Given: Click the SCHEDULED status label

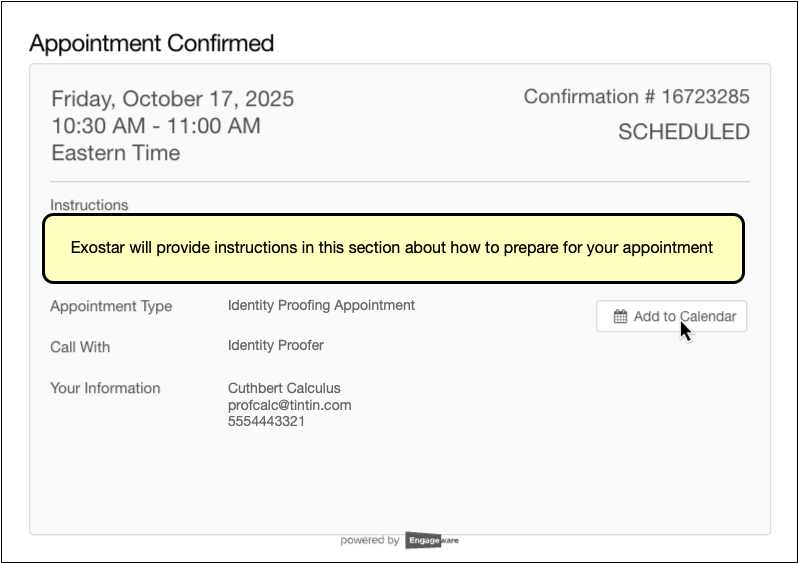Looking at the screenshot, I should tap(683, 132).
